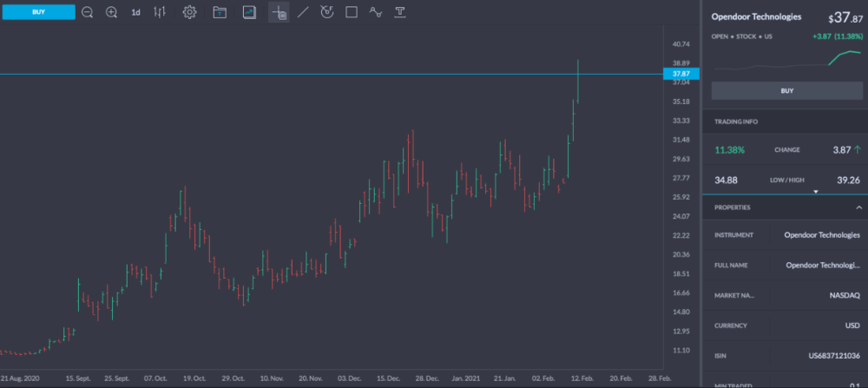Click the 37.87 price label on the axis
This screenshot has height=388, width=868.
click(681, 74)
